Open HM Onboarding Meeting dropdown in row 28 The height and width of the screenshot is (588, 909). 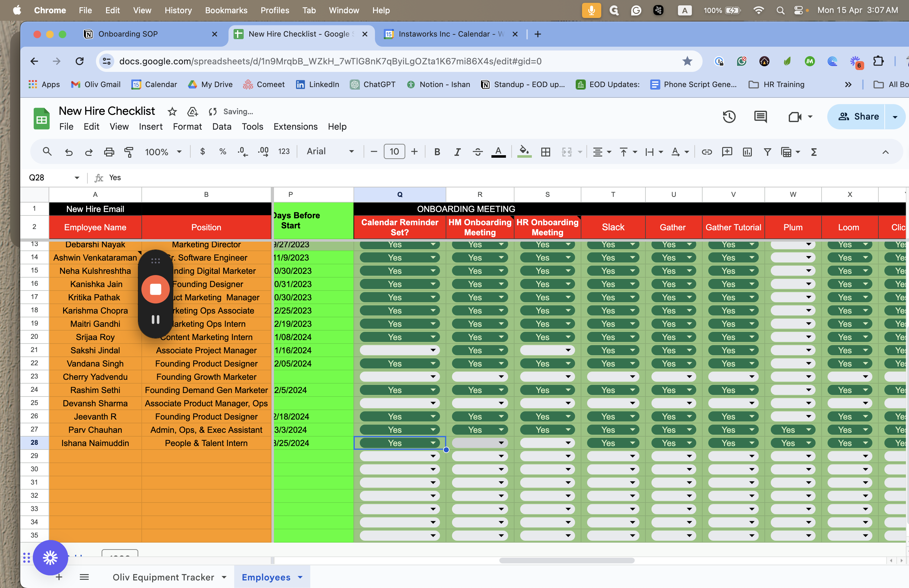(x=501, y=443)
